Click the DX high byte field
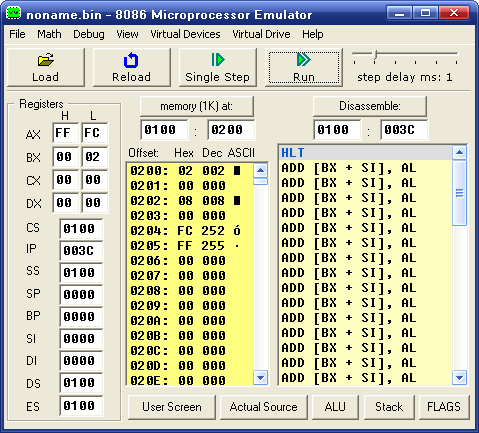Screen dimensions: 479x433 (x=66, y=203)
